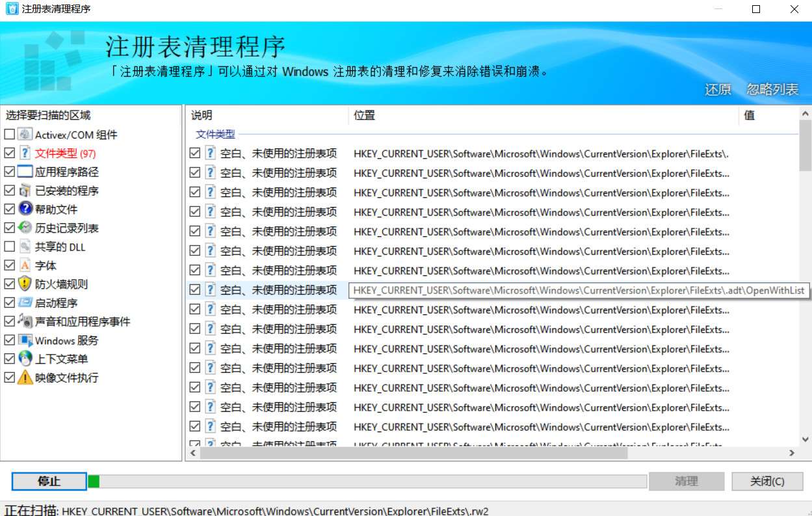Enable the 共享的 DLL checkbox

(x=9, y=247)
